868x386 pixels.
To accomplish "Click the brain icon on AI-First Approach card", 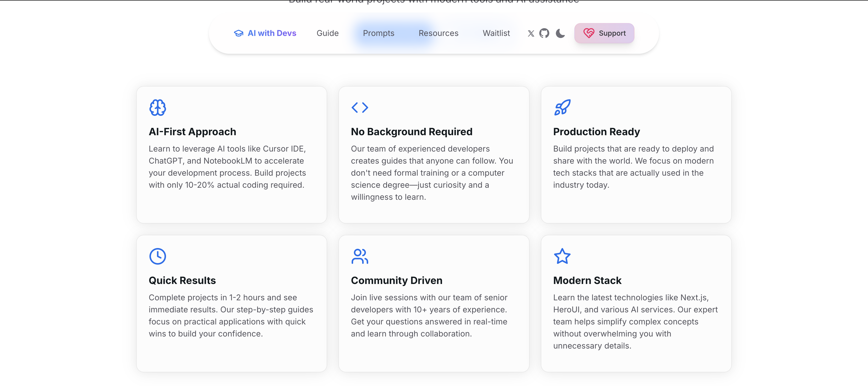I will (x=158, y=108).
